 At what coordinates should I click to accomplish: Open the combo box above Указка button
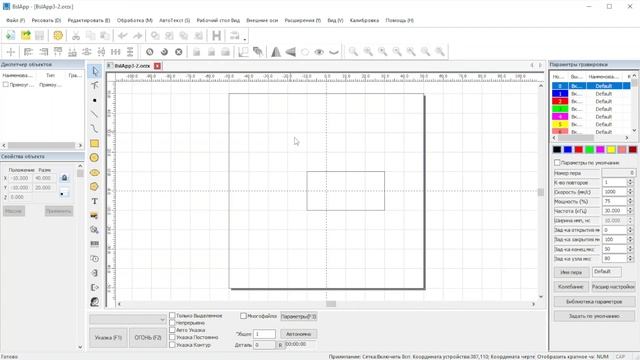[x=128, y=319]
